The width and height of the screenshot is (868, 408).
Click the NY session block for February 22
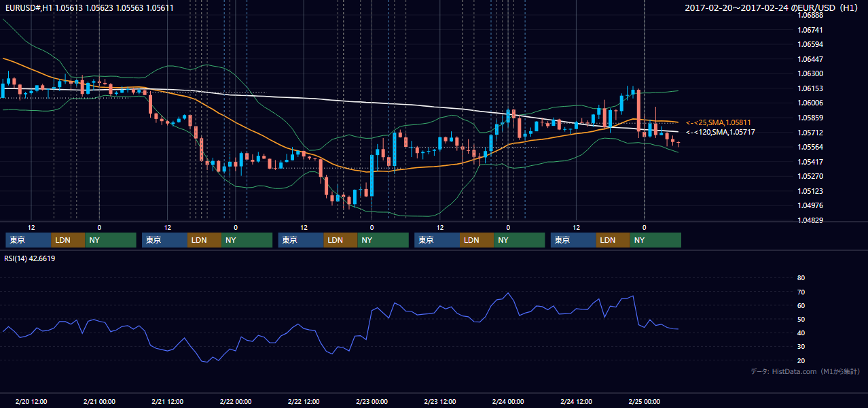tap(383, 240)
